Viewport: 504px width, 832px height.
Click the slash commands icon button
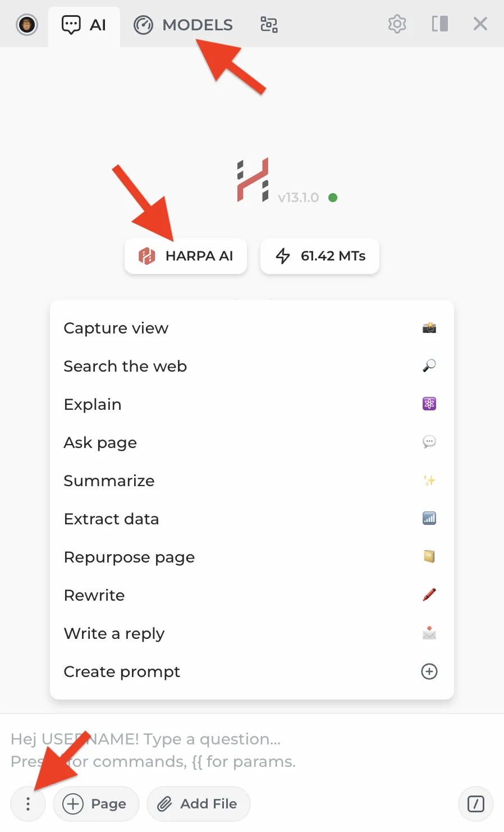click(475, 804)
